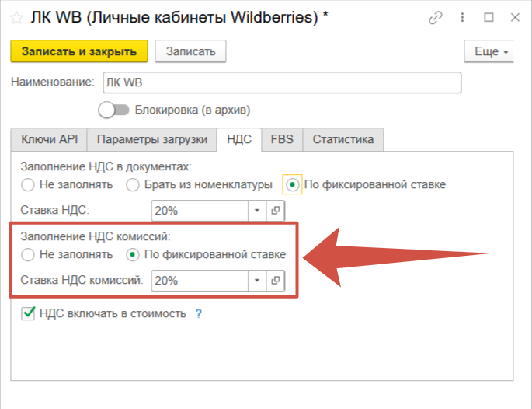Select Брать из номенклатуры radio option
The width and height of the screenshot is (532, 409).
coord(132,185)
